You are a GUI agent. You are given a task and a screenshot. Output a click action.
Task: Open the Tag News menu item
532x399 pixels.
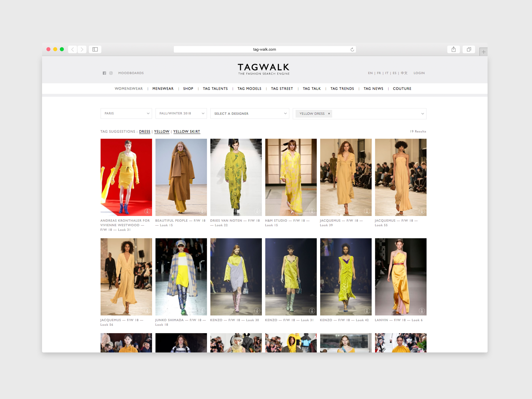tap(373, 88)
